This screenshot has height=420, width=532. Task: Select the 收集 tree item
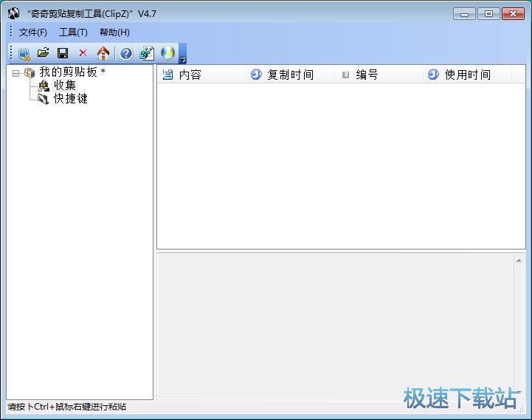click(65, 85)
